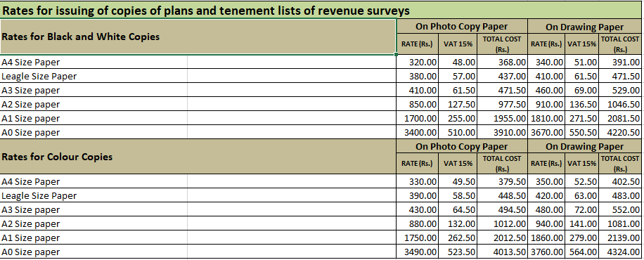Viewport: 644px width, 260px height.
Task: Select the VAT value 58.50
Action: 458,195
